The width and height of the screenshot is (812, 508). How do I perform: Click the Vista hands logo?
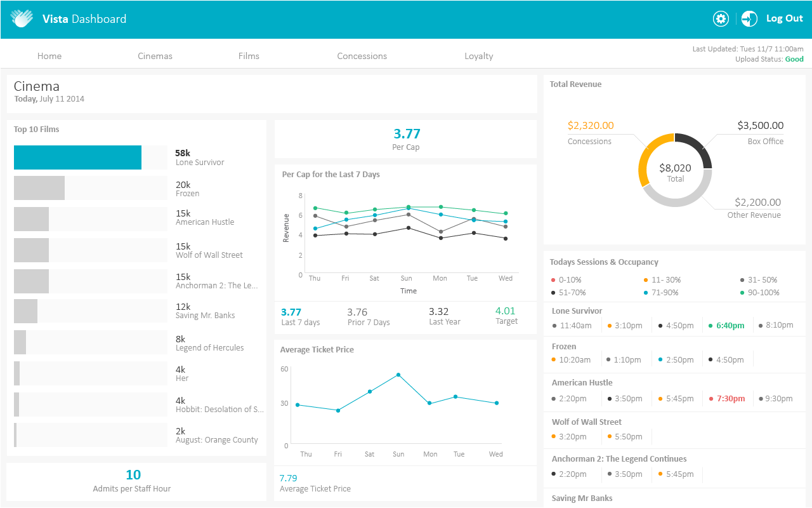22,18
